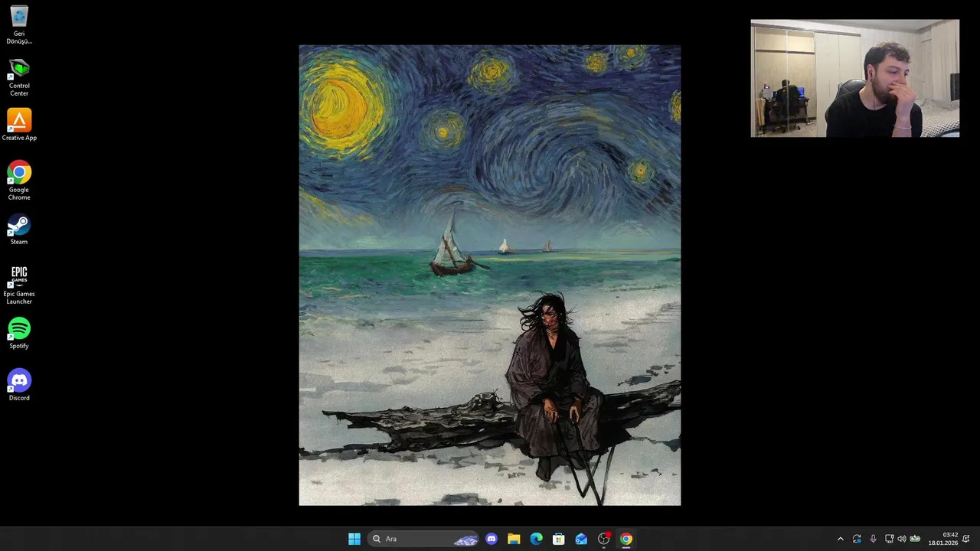Select the Epic Games Launcher desktop icon
Viewport: 980px width, 551px height.
pos(19,285)
